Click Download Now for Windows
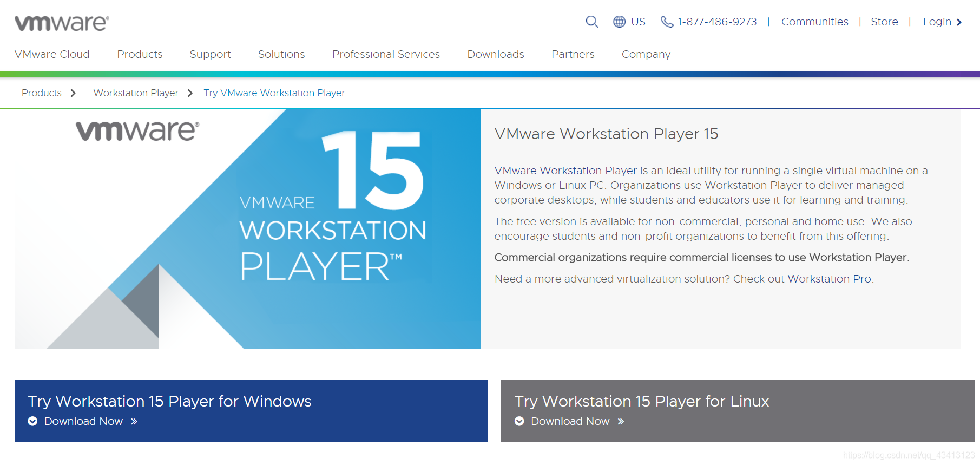The height and width of the screenshot is (465, 980). pos(83,421)
